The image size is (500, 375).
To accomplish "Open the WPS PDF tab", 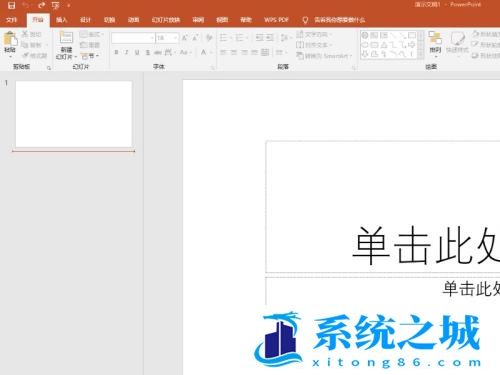I will (276, 20).
